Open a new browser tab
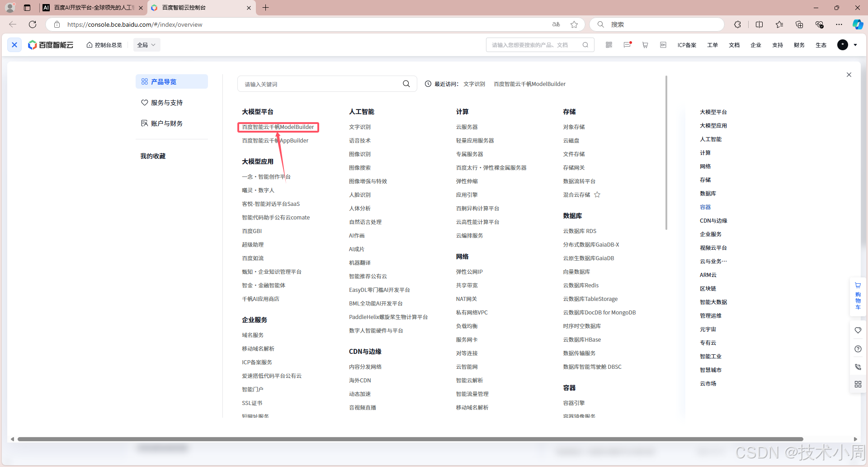 coord(265,8)
